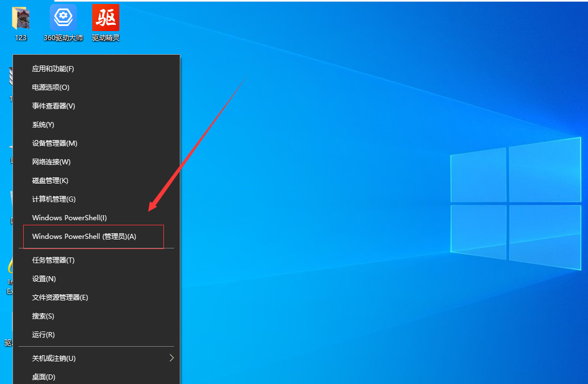Select 应用和功能(F) from the menu
This screenshot has height=384, width=588.
[x=53, y=69]
